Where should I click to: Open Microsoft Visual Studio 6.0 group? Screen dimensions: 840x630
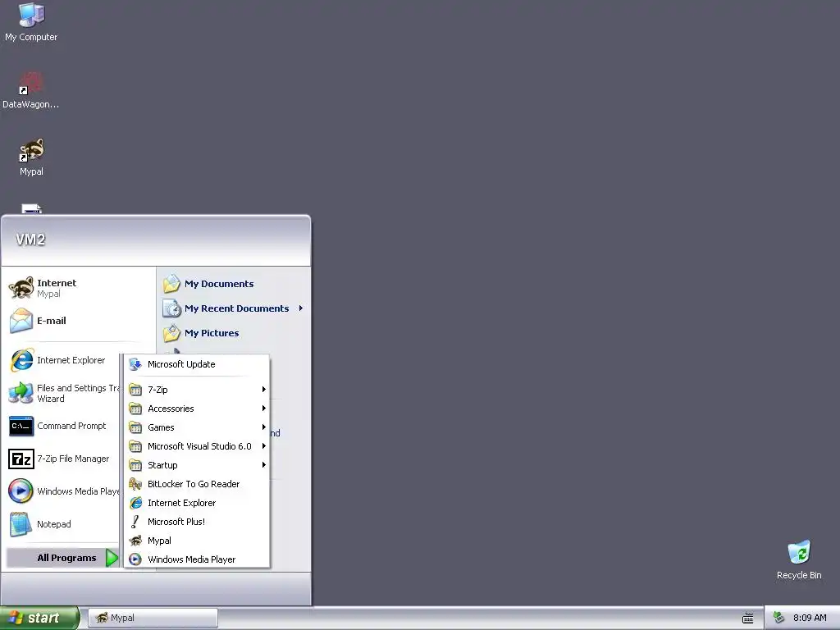click(197, 446)
